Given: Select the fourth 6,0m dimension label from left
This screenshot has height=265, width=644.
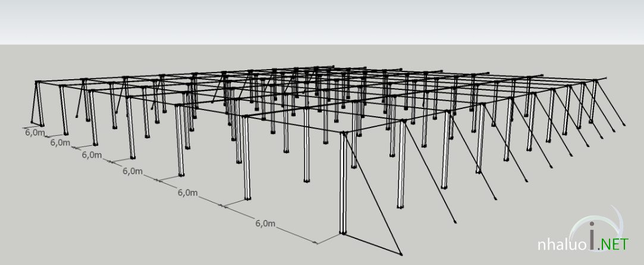Looking at the screenshot, I should click(x=132, y=171).
